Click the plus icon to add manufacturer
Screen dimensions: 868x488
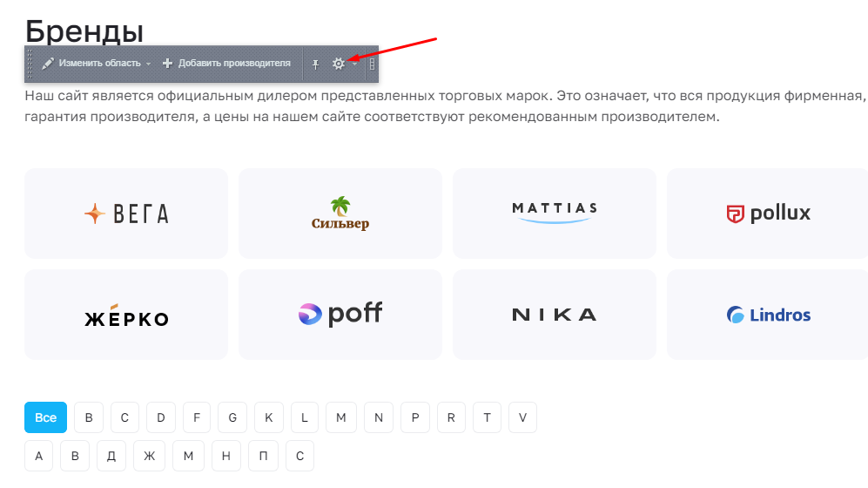coord(167,64)
